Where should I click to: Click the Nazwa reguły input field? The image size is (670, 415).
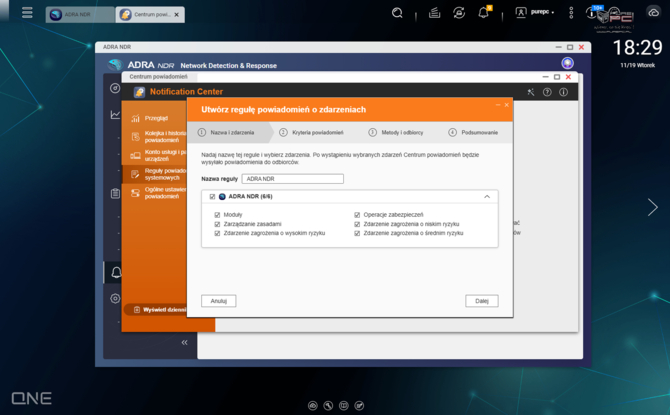point(293,179)
